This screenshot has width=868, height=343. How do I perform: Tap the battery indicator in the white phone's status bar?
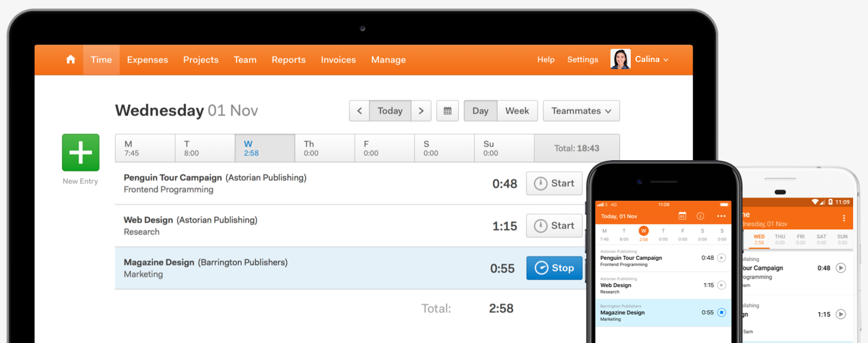pyautogui.click(x=830, y=202)
